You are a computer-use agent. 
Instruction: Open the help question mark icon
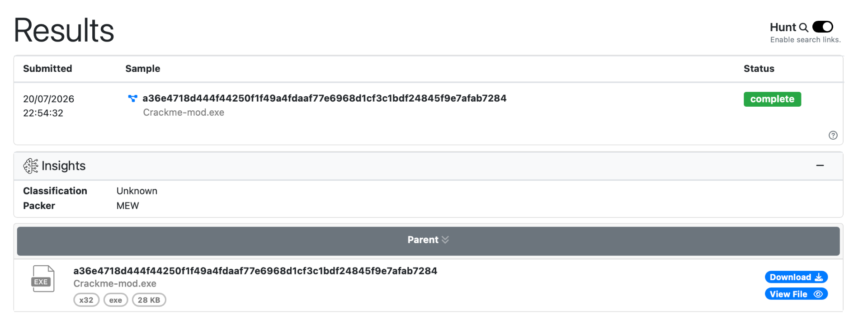(833, 135)
